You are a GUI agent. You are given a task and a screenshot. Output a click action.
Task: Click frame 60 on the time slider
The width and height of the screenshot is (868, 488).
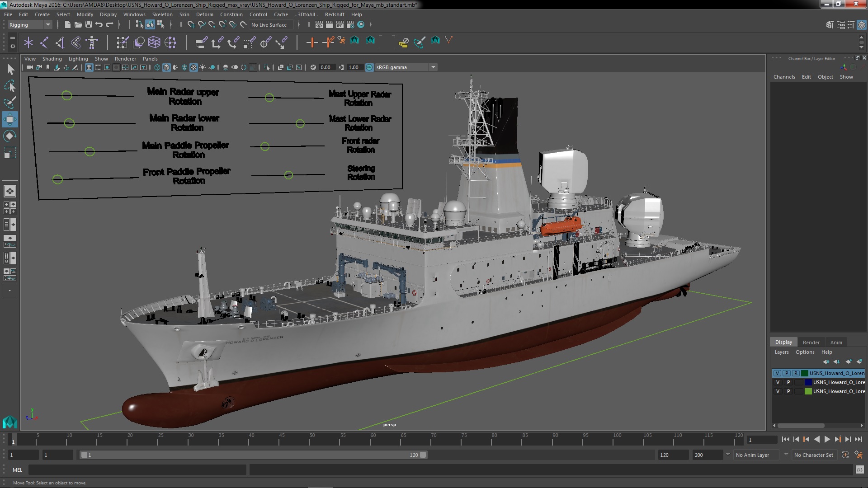[373, 439]
